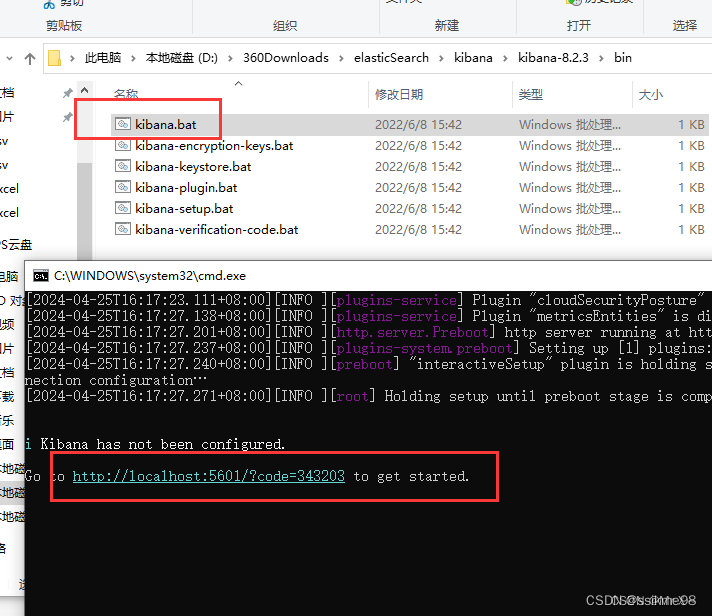Viewport: 712px width, 616px height.
Task: Sort by 大小 column header
Action: [651, 94]
